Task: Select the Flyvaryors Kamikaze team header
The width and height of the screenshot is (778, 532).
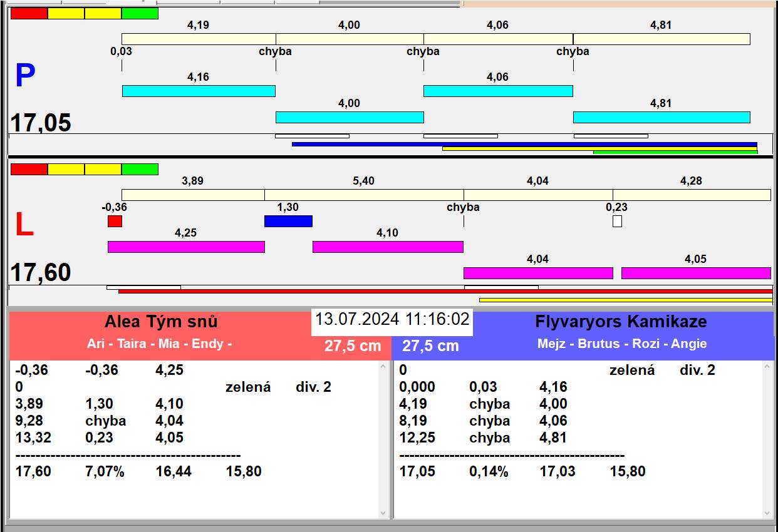Action: pos(620,322)
